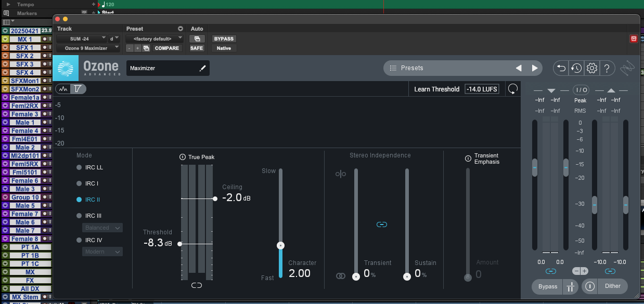Reset the Learn Threshold circular arrow
The image size is (644, 304).
(513, 89)
